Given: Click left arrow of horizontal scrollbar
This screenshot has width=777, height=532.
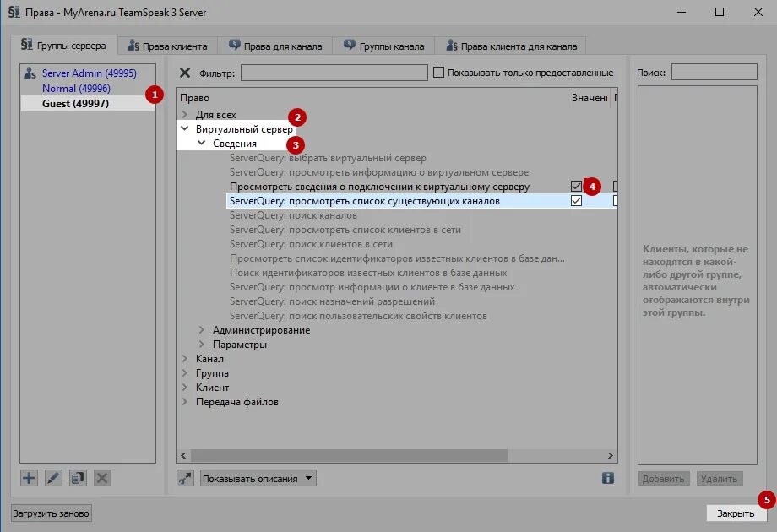Looking at the screenshot, I should tap(184, 455).
